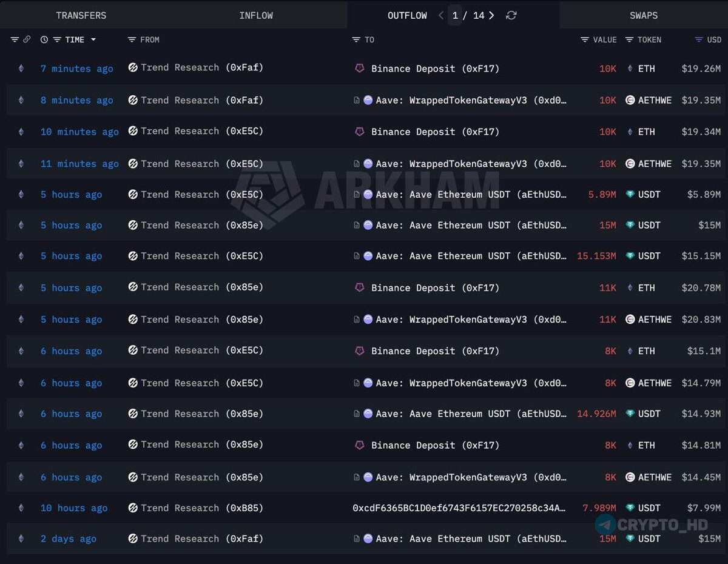Click Trend Research (0xFaf) in 7 minutes row

[x=202, y=68]
